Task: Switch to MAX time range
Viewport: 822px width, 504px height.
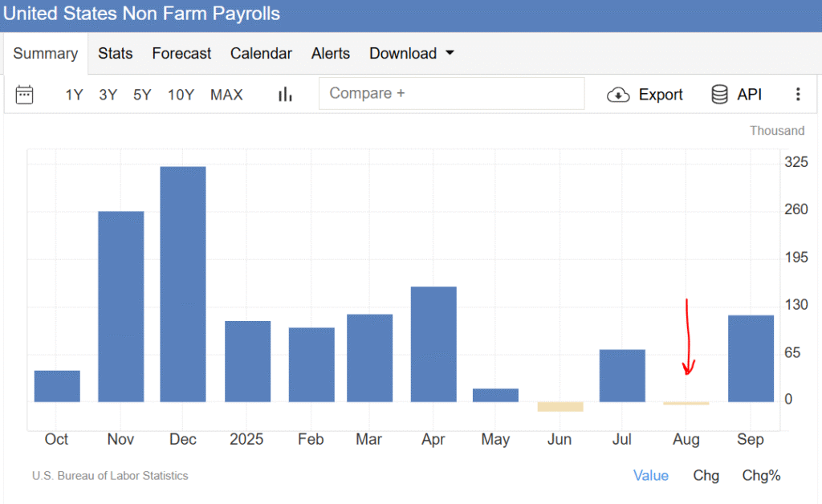Action: 226,95
